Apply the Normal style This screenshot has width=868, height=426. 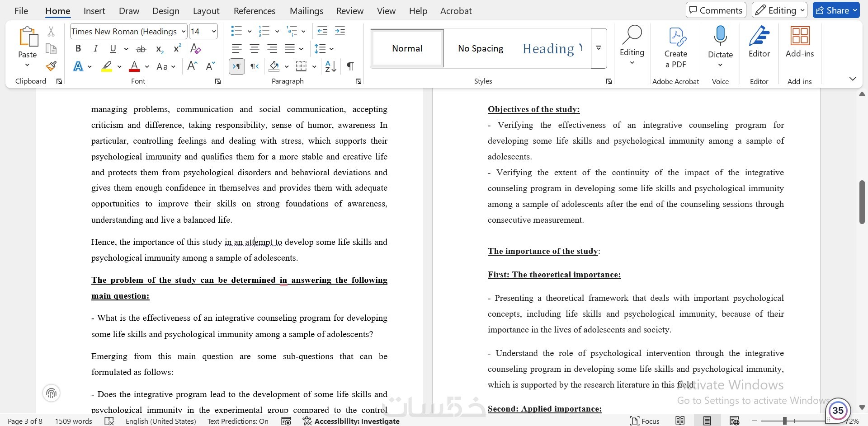(407, 48)
